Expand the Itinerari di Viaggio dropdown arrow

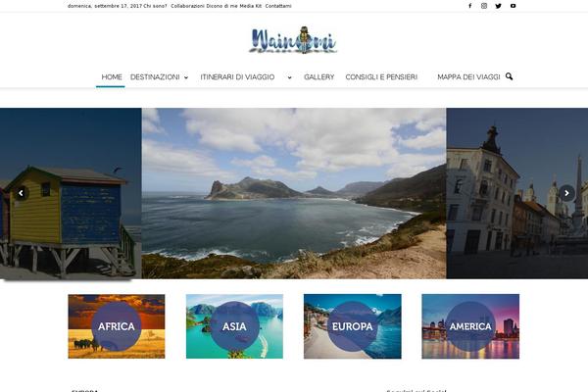point(289,77)
